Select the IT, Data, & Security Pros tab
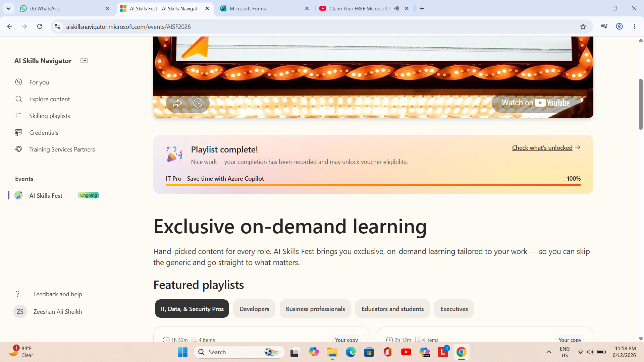 [x=192, y=309]
